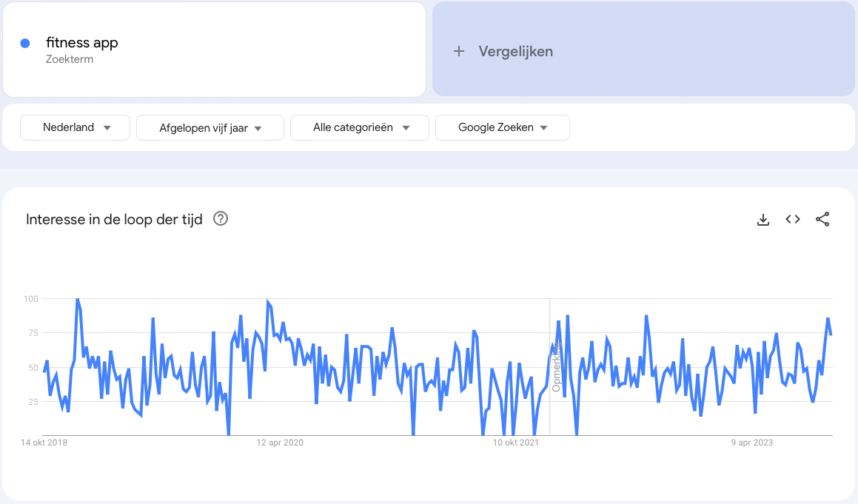Click the Interesse in de loop der tijd heading

point(114,219)
